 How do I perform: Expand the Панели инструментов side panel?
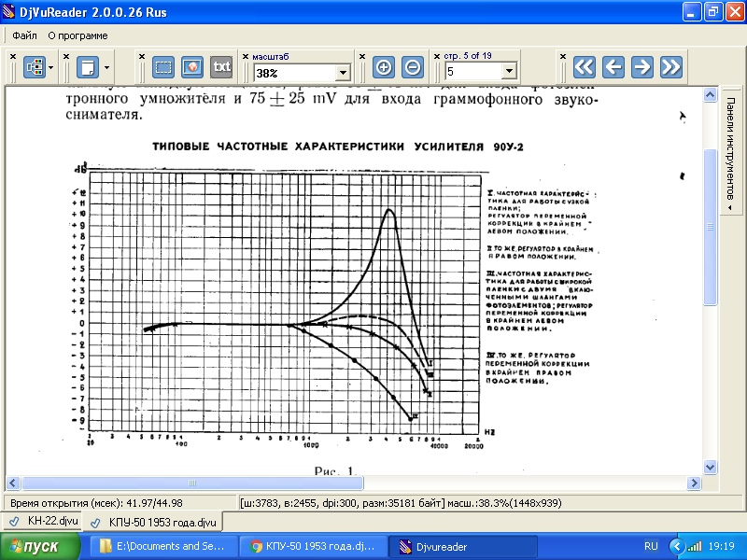pos(731,150)
